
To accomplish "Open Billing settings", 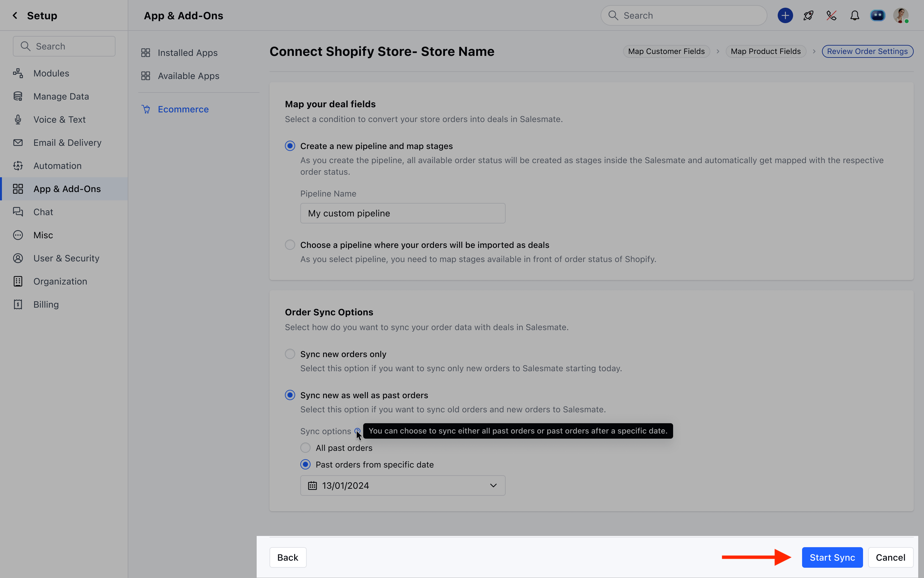I will pos(46,304).
